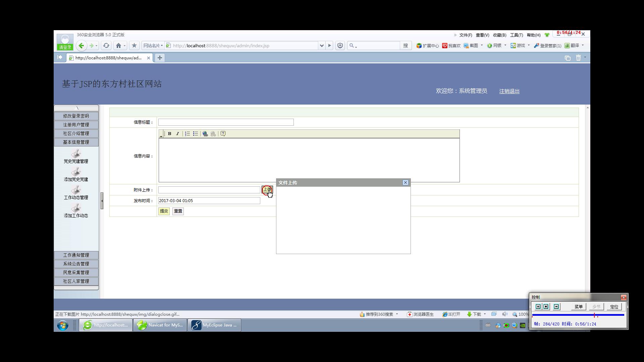
Task: Step forward a frame in 控制 panel
Action: point(556,307)
